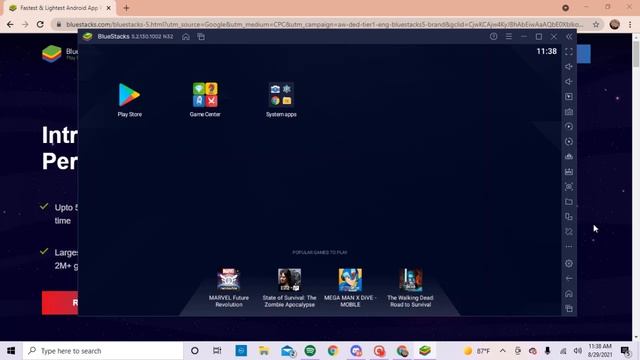This screenshot has height=360, width=640.
Task: Toggle BlueStacks fullscreen mode
Action: click(x=569, y=51)
